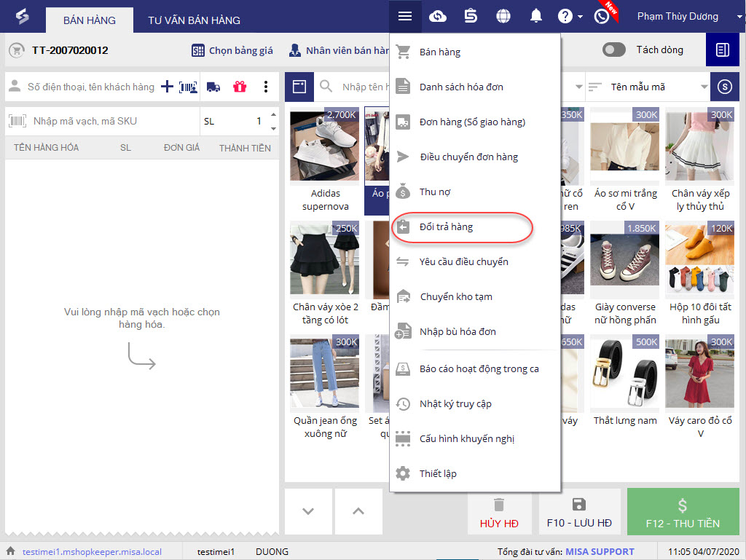Open Danh sách hóa đơn menu item
This screenshot has height=560, width=746.
(475, 87)
